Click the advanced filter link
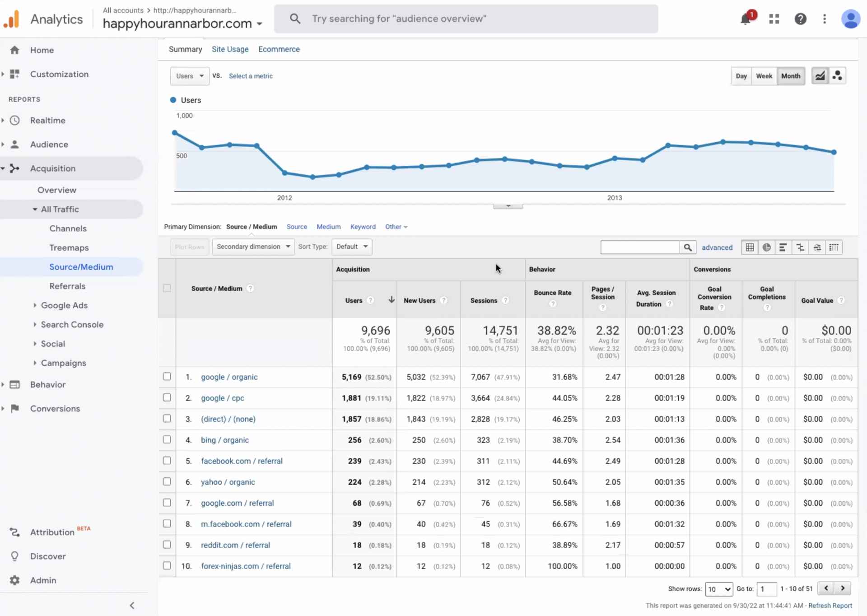Viewport: 867px width, 616px height. [717, 247]
